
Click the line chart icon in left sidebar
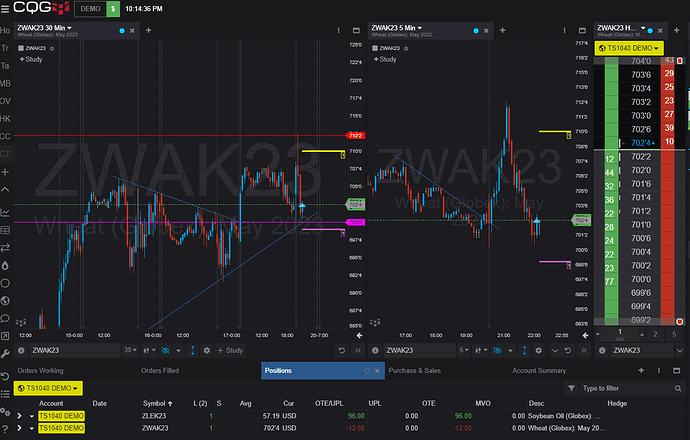point(6,211)
